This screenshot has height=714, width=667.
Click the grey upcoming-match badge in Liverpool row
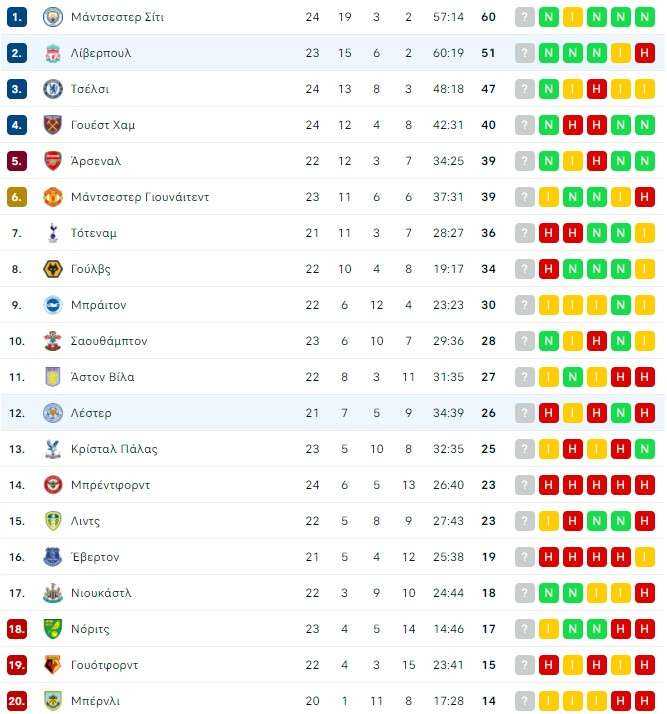[x=524, y=53]
